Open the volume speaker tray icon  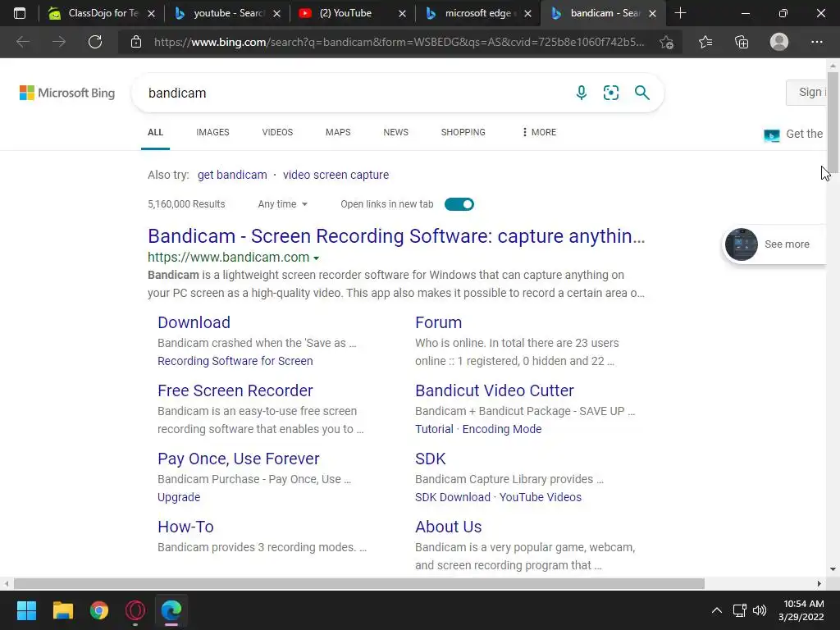tap(759, 610)
